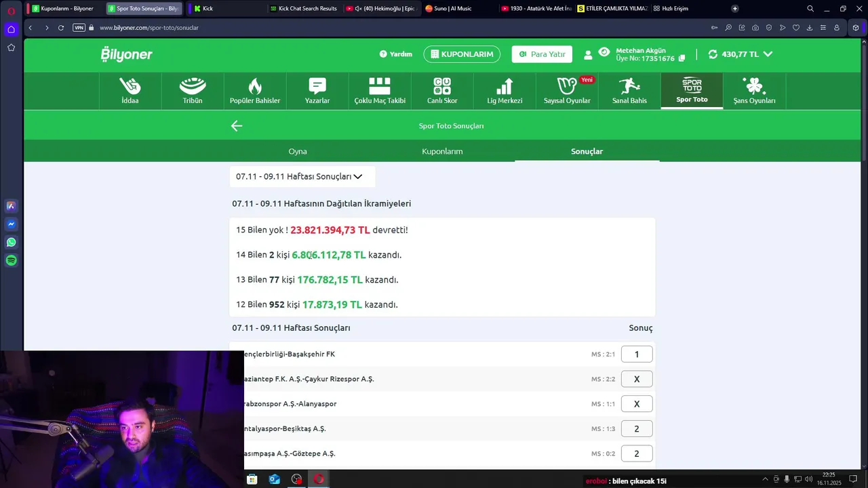Open browser downloads icon
The image size is (868, 488).
(810, 28)
